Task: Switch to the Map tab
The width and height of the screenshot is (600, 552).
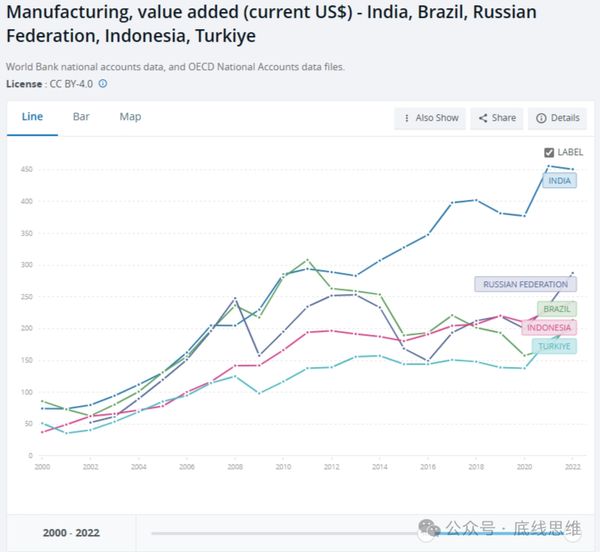Action: pyautogui.click(x=130, y=116)
